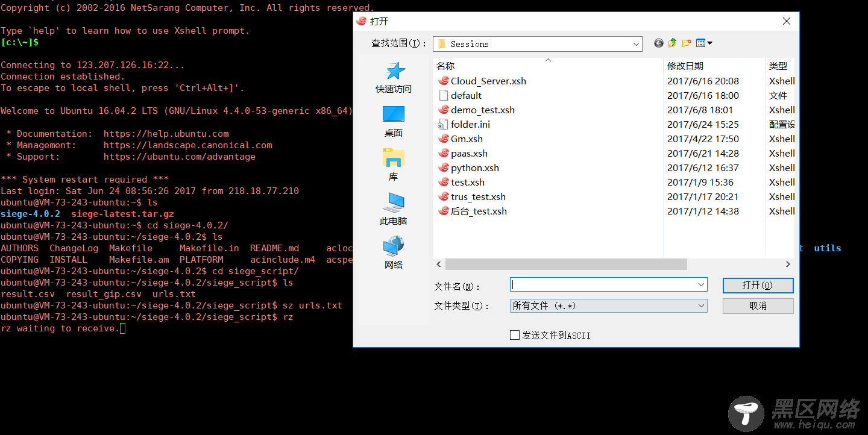Image resolution: width=868 pixels, height=435 pixels.
Task: Click https://landscape.canonical.com in terminal
Action: [x=187, y=145]
